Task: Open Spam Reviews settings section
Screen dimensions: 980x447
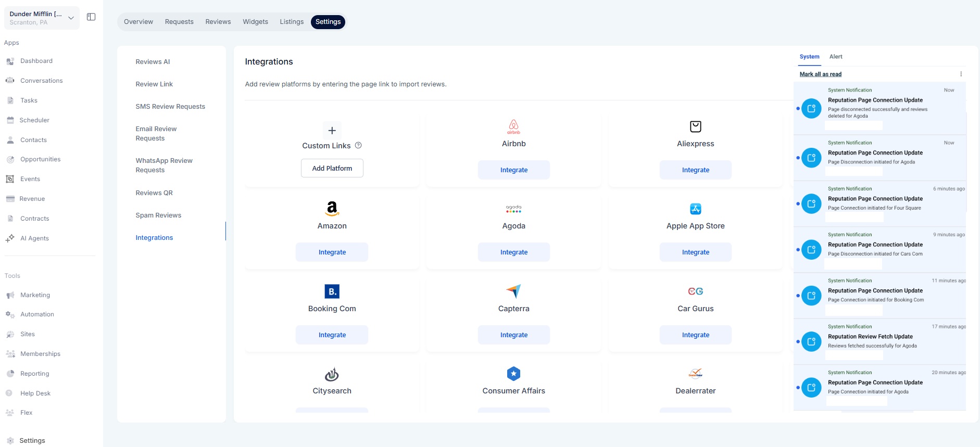Action: [158, 215]
